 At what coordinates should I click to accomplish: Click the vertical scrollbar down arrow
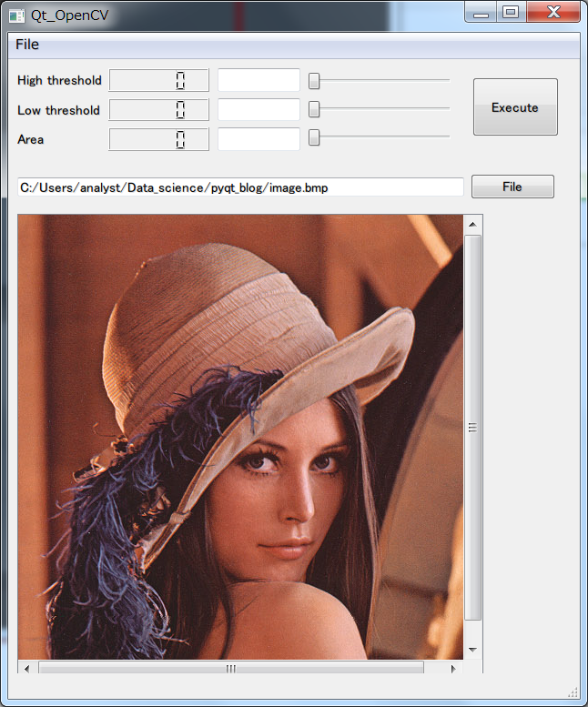pos(472,650)
